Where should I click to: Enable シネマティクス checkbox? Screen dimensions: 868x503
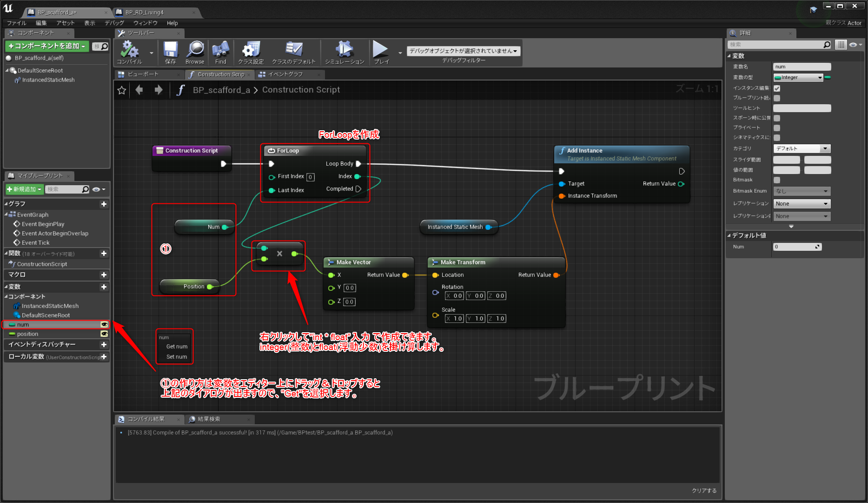[777, 138]
